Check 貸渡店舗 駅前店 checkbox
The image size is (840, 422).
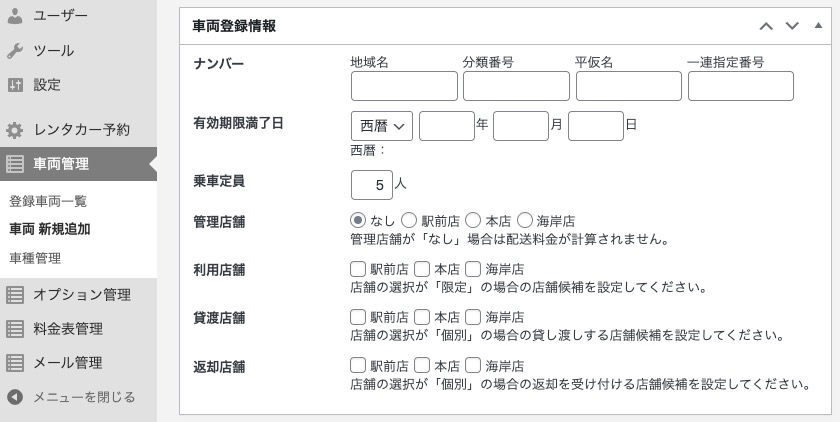coord(358,316)
